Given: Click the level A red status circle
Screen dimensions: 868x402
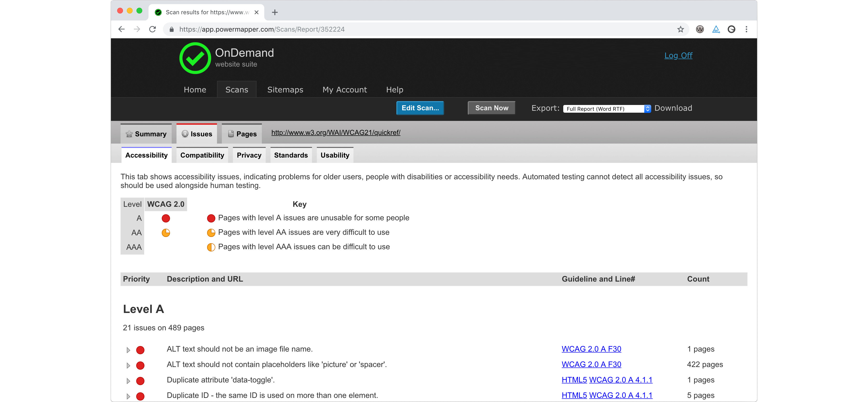Looking at the screenshot, I should point(166,218).
